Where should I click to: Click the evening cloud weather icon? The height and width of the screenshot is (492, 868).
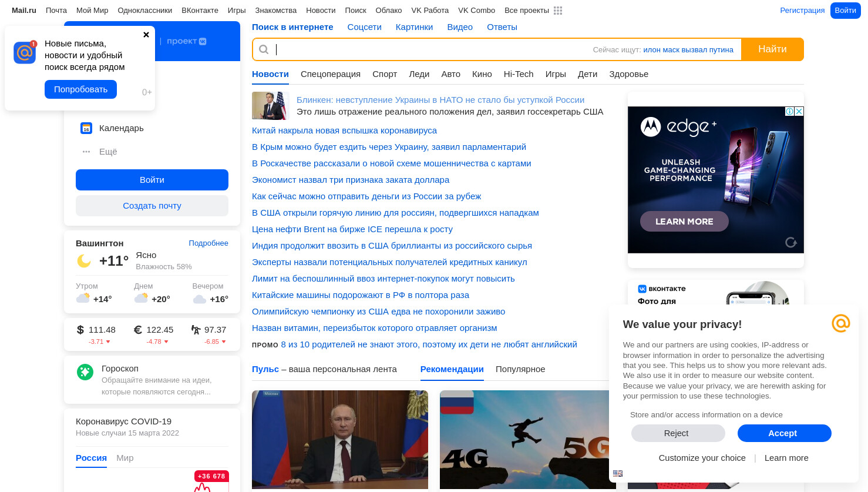coord(200,299)
